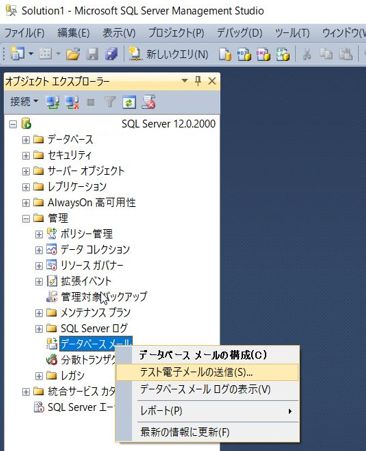Collapse the 管理 folder node
Screen dimensions: 366x451
(x=26, y=219)
